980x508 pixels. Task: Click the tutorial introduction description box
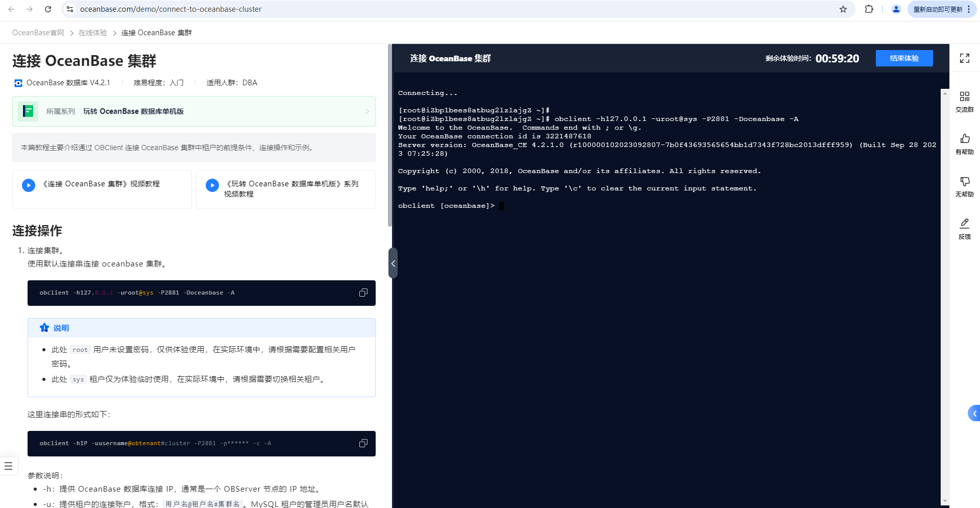tap(194, 148)
